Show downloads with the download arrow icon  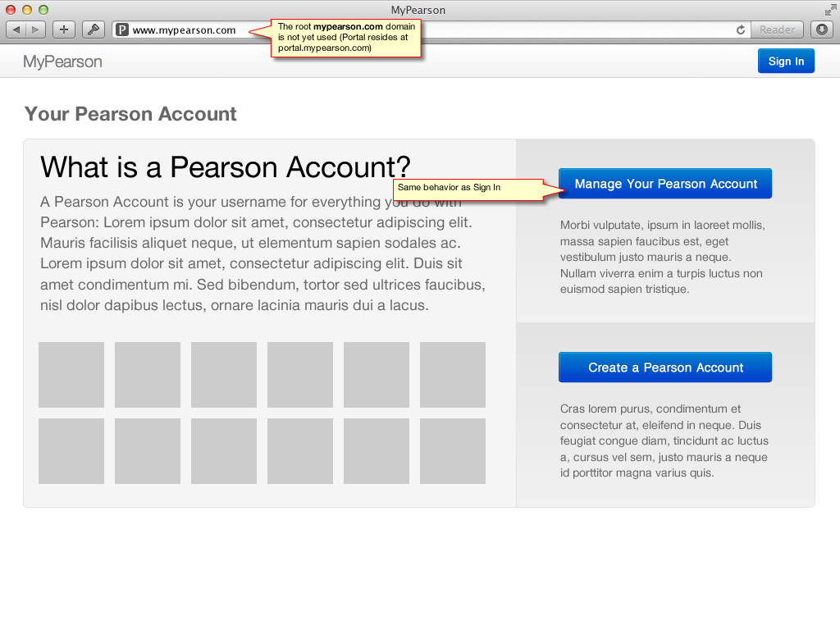click(x=822, y=30)
